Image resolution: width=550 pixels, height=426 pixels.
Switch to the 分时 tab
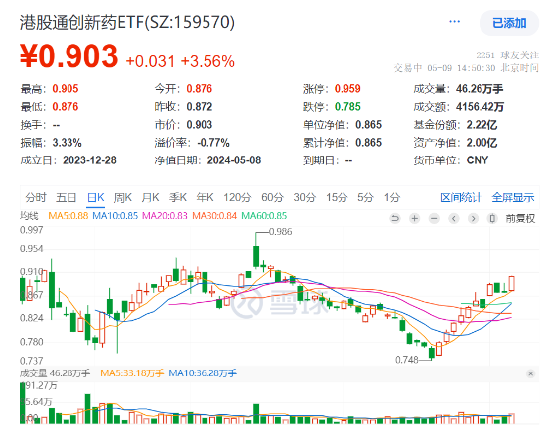click(x=36, y=198)
